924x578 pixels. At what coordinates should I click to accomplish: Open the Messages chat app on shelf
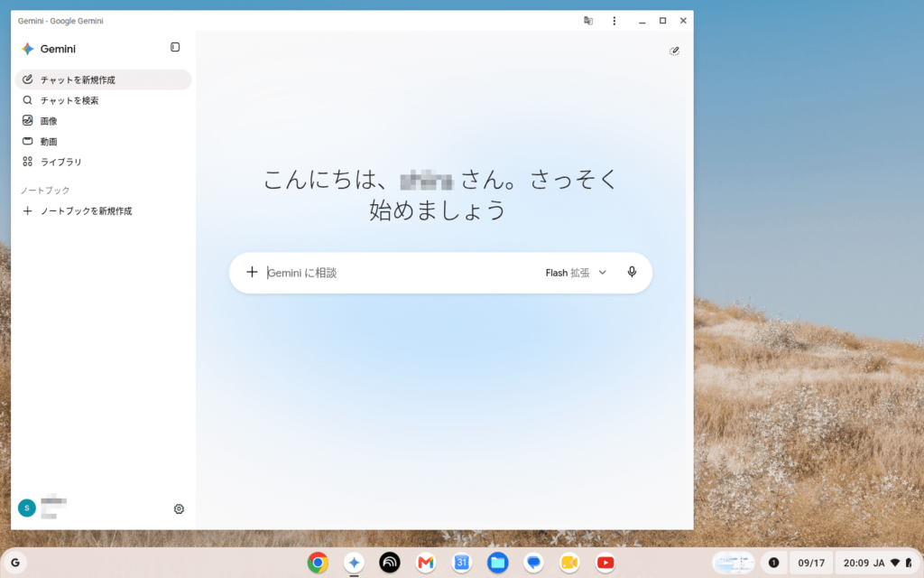(534, 563)
